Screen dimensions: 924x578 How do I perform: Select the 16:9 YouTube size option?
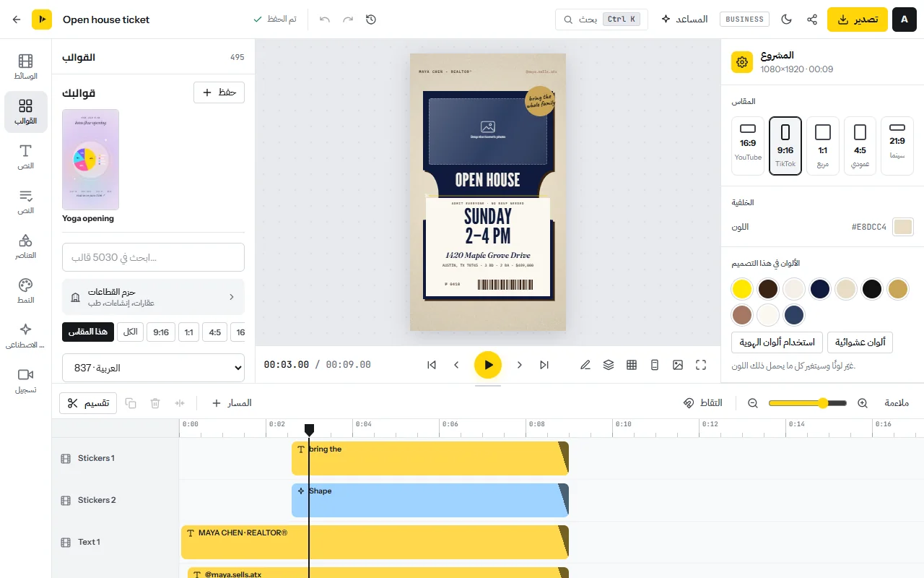click(x=748, y=146)
